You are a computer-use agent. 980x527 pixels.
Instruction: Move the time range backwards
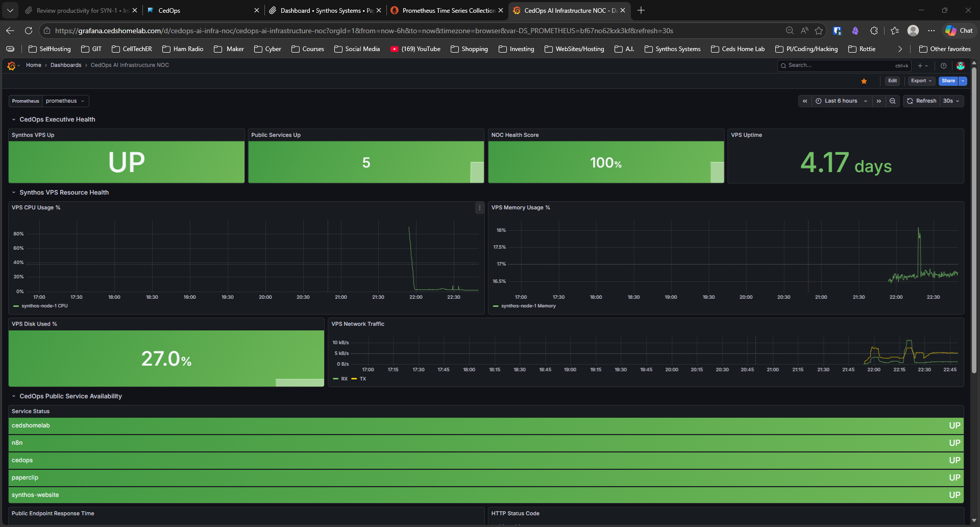point(805,101)
